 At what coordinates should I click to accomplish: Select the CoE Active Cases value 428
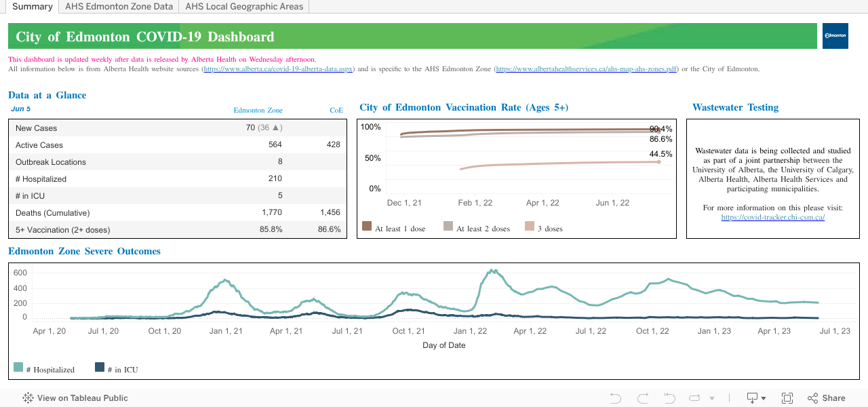click(333, 144)
